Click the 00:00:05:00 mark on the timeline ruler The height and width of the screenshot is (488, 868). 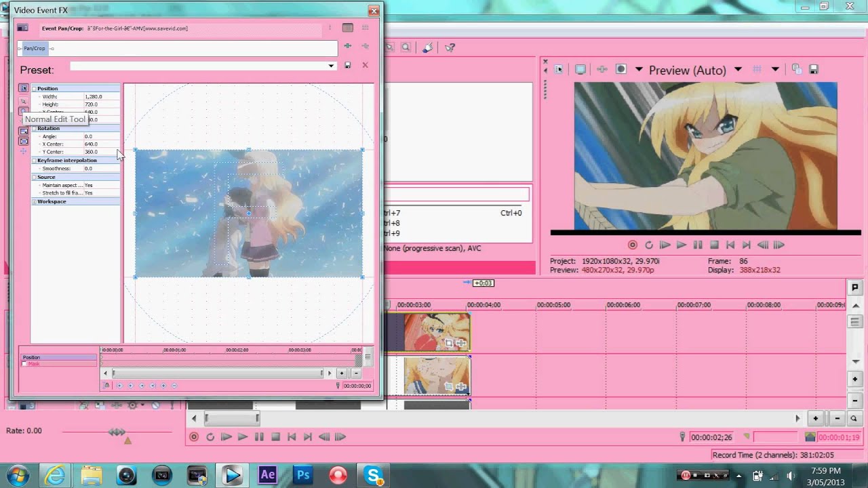553,305
